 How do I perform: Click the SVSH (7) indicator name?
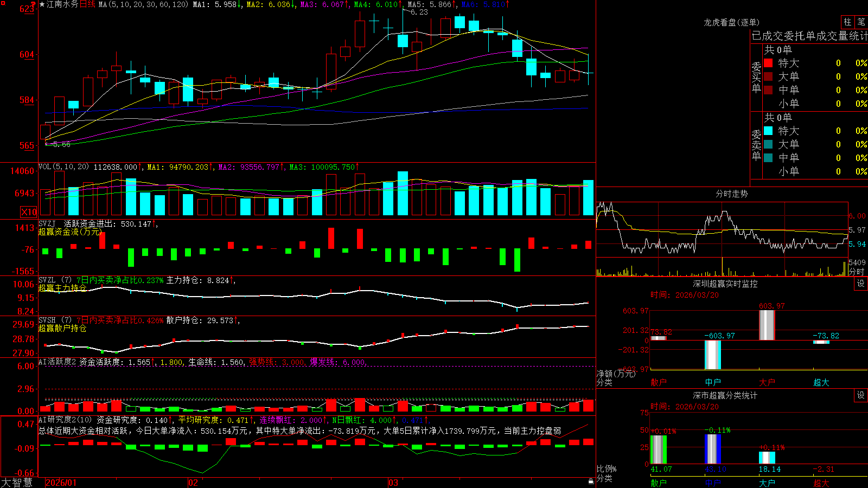(x=55, y=320)
